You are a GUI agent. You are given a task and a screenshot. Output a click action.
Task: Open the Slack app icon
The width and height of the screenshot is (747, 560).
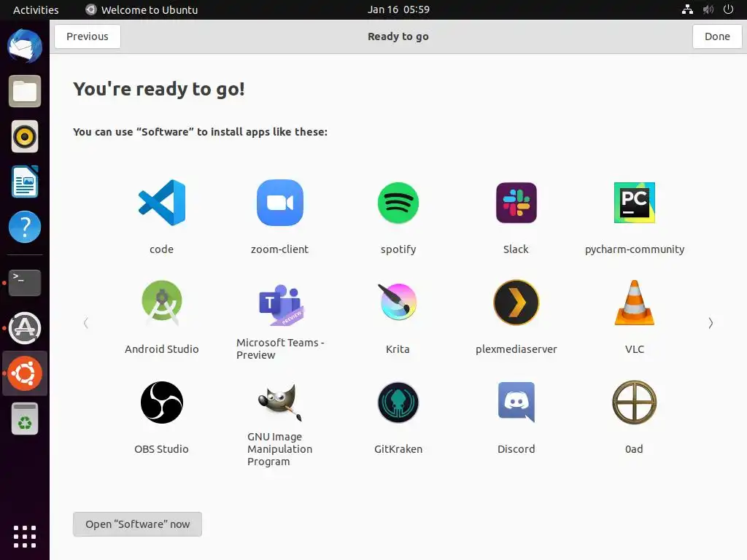click(516, 203)
